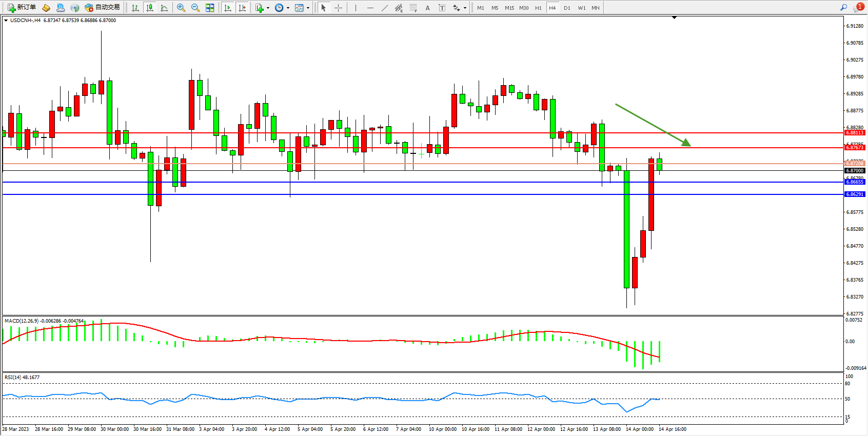
Task: Expand the chart templates dropdown
Action: [x=308, y=8]
